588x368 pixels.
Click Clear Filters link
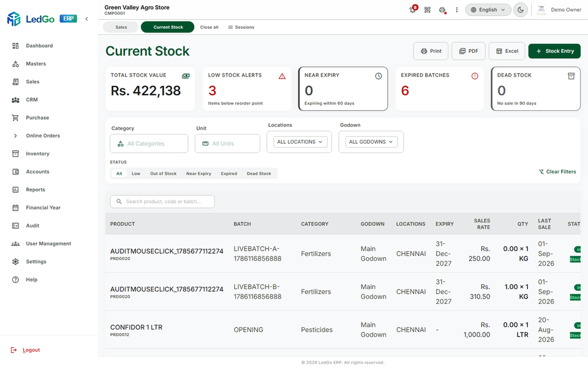(557, 172)
